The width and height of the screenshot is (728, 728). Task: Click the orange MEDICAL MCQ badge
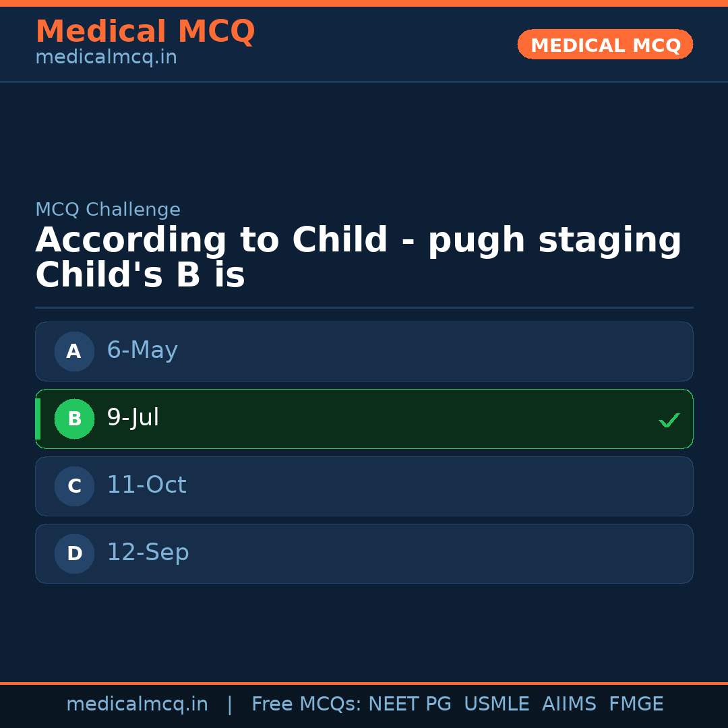605,44
